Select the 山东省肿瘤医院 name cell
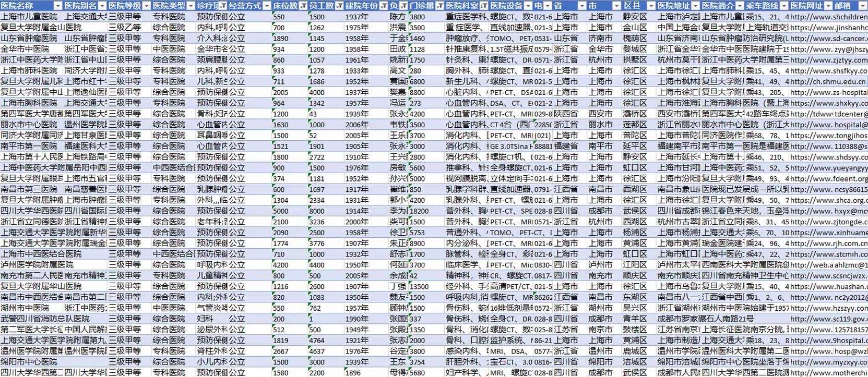868x377 pixels. click(32, 38)
